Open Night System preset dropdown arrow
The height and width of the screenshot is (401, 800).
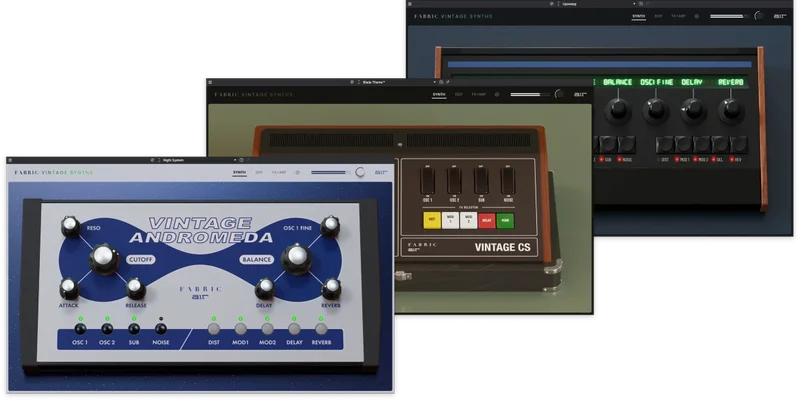pos(235,160)
